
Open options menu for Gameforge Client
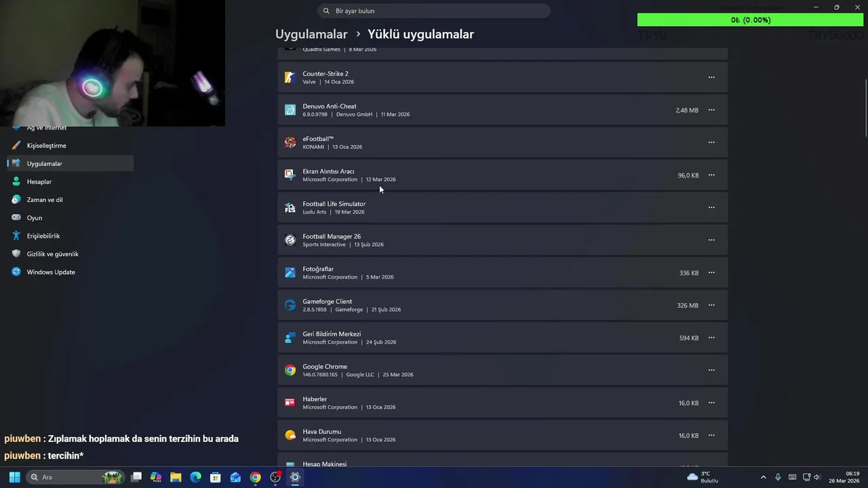pos(711,305)
